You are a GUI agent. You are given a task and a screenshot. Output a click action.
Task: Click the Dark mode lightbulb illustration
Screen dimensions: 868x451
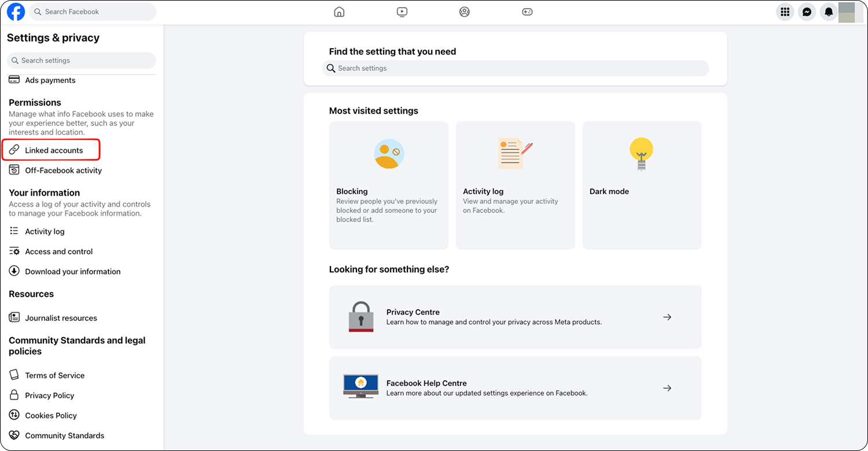(641, 154)
